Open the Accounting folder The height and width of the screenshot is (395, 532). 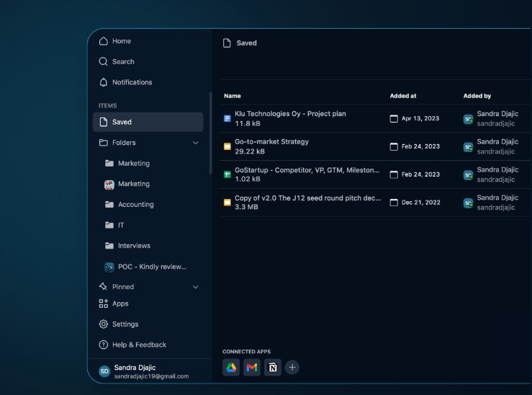[135, 205]
